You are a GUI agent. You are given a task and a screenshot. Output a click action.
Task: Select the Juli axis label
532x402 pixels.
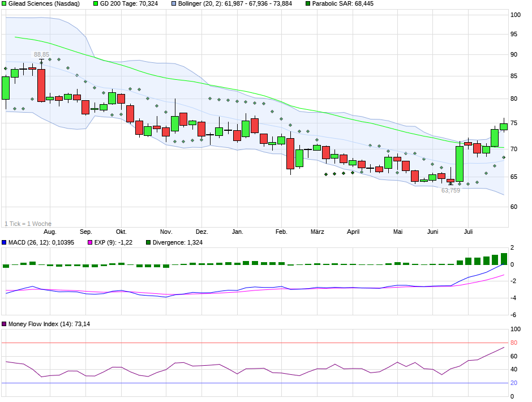tap(469, 232)
